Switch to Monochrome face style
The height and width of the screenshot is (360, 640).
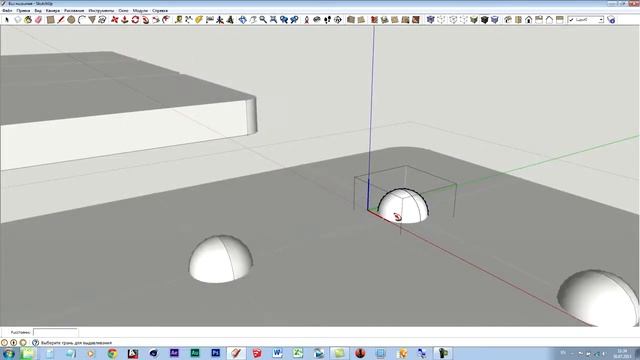pos(495,20)
